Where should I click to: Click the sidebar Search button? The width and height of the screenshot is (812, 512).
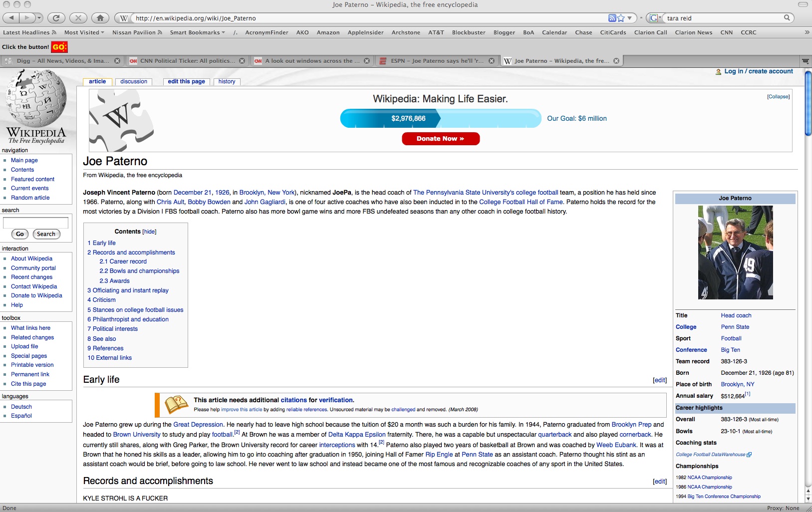[46, 234]
